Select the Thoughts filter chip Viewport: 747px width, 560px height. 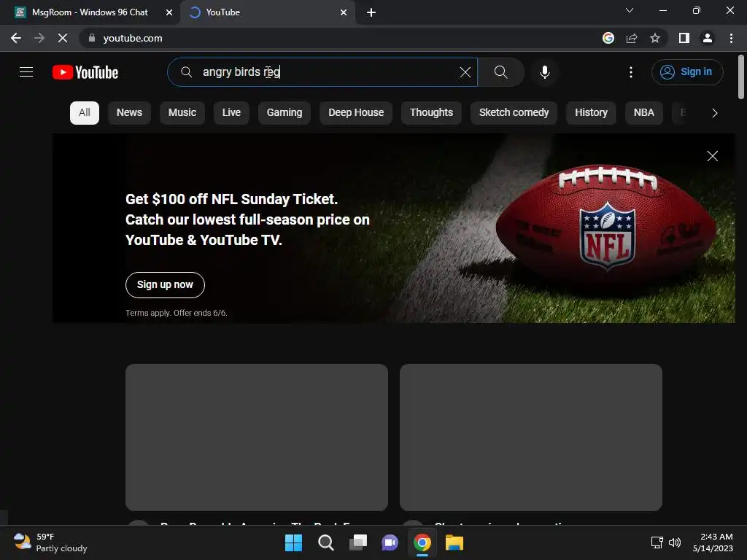pos(431,113)
